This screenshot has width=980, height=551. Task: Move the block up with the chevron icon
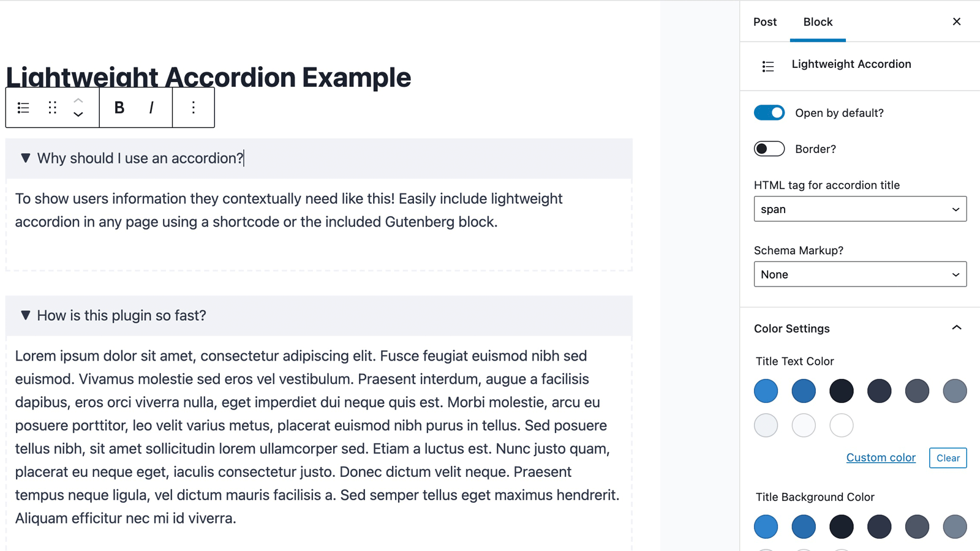78,100
